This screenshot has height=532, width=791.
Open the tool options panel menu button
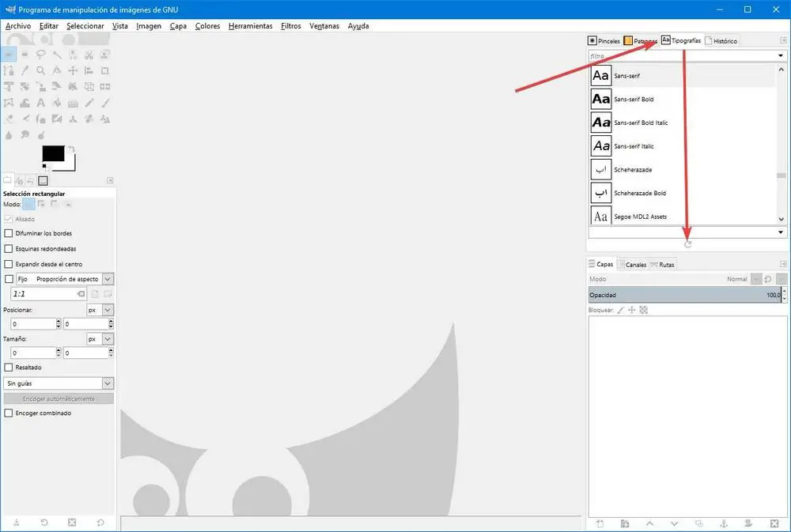(x=110, y=180)
